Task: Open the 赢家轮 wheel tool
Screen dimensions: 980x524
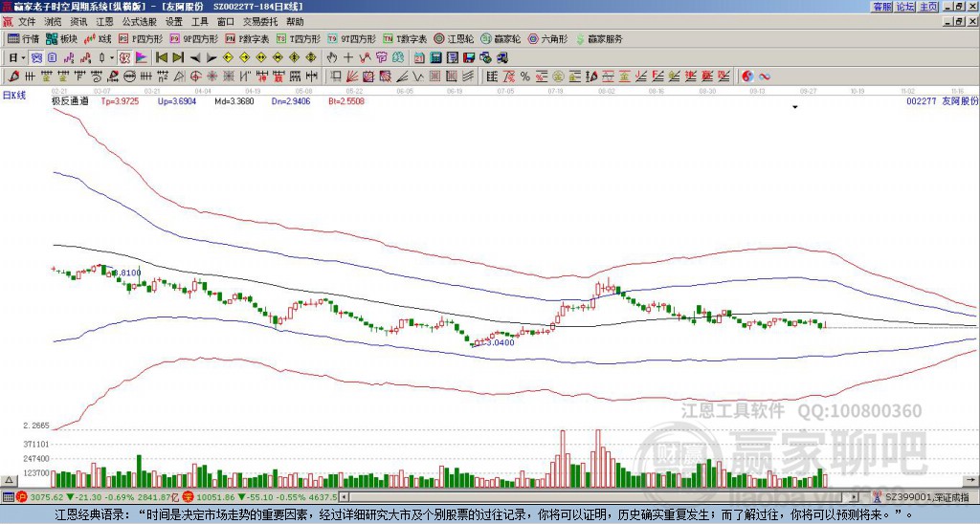Action: click(501, 38)
